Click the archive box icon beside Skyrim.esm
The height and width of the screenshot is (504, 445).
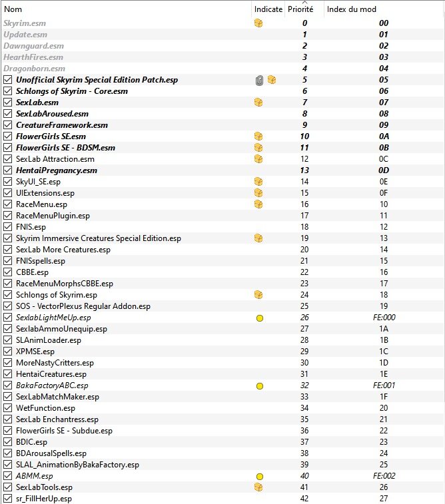(258, 23)
